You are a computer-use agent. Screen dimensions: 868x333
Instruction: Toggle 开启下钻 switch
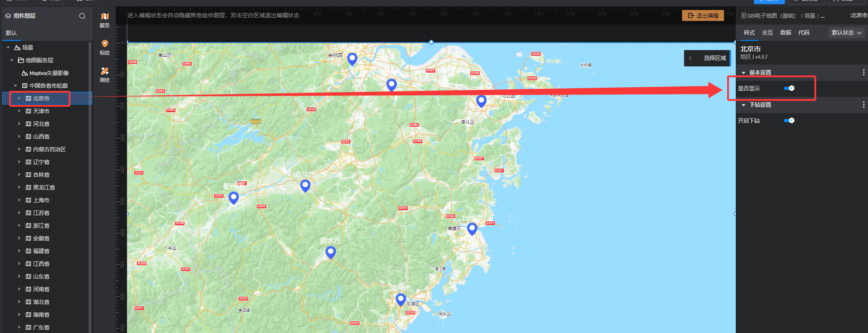tap(789, 120)
